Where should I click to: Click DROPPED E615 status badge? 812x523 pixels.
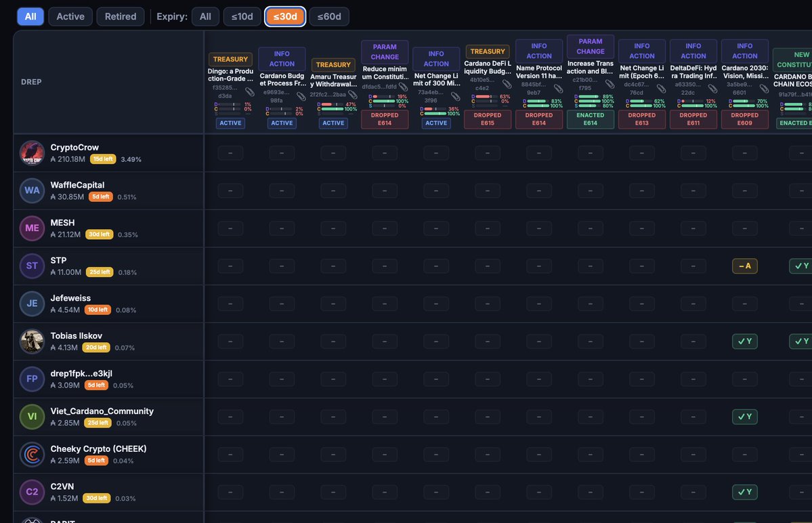[x=488, y=119]
